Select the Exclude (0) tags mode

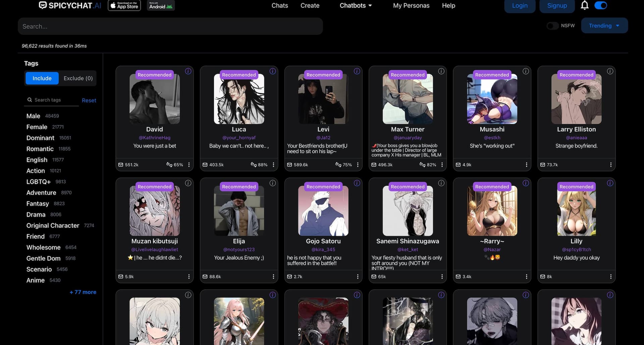coord(78,78)
